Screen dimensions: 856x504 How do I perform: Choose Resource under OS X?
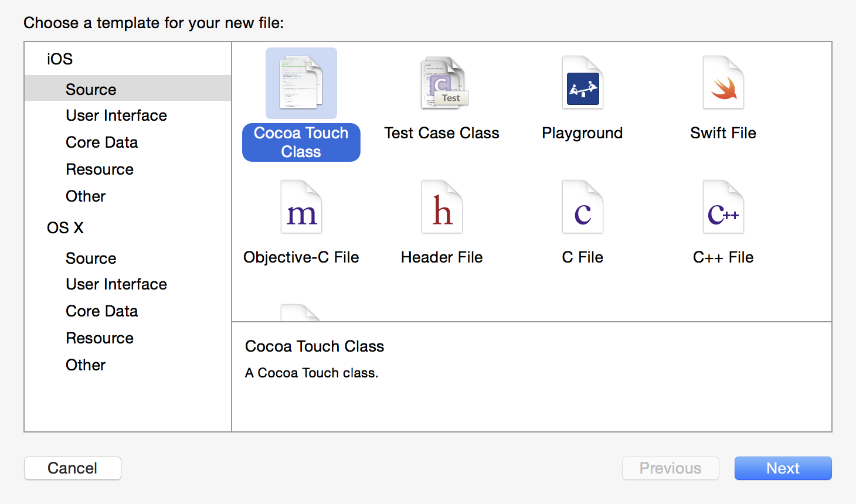point(128,338)
